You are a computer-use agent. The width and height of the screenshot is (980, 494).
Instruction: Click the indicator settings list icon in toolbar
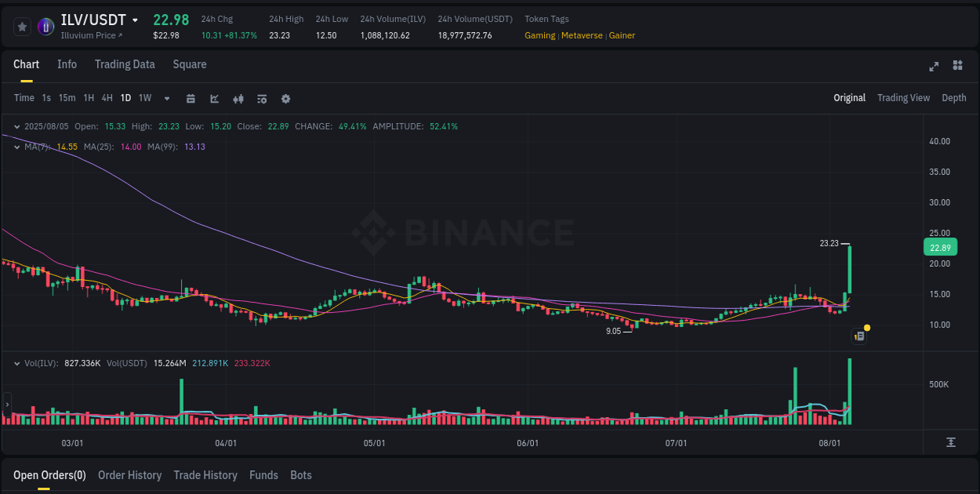coord(261,99)
